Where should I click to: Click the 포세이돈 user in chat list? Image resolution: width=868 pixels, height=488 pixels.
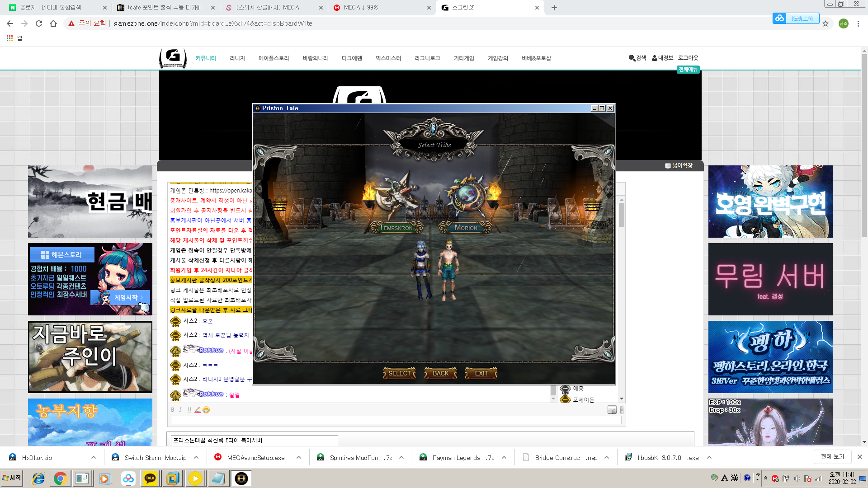click(583, 400)
